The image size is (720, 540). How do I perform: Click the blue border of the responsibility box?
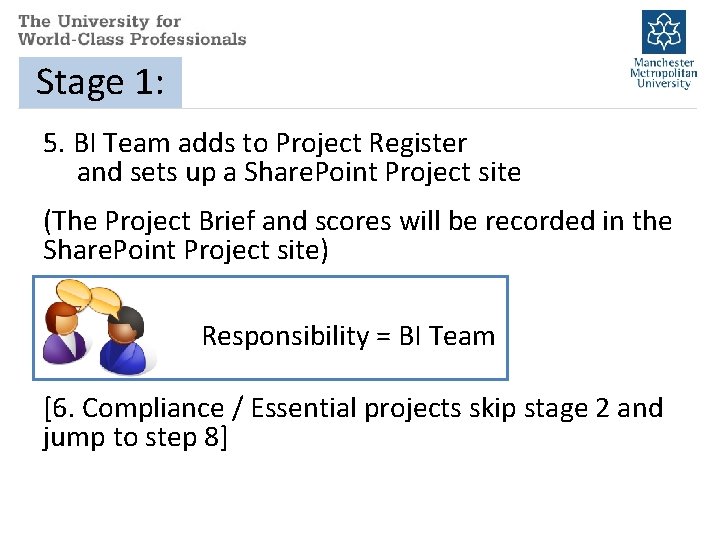point(508,328)
